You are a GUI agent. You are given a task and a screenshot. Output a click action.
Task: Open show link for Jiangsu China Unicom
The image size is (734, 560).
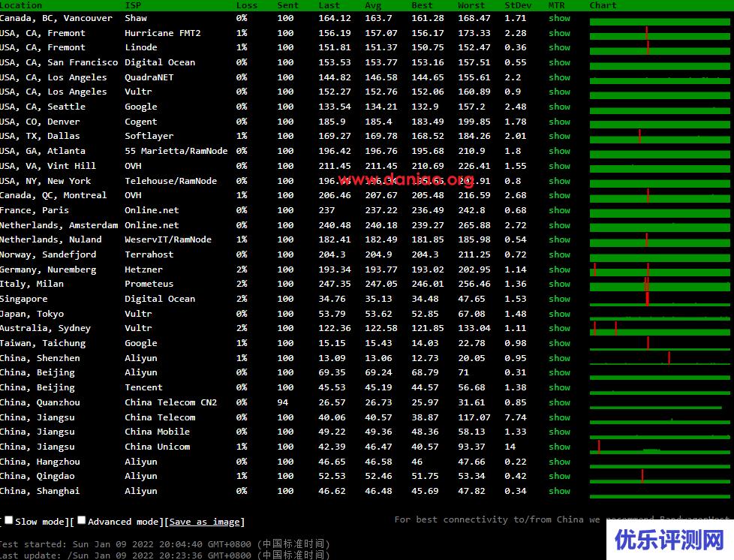pos(559,447)
